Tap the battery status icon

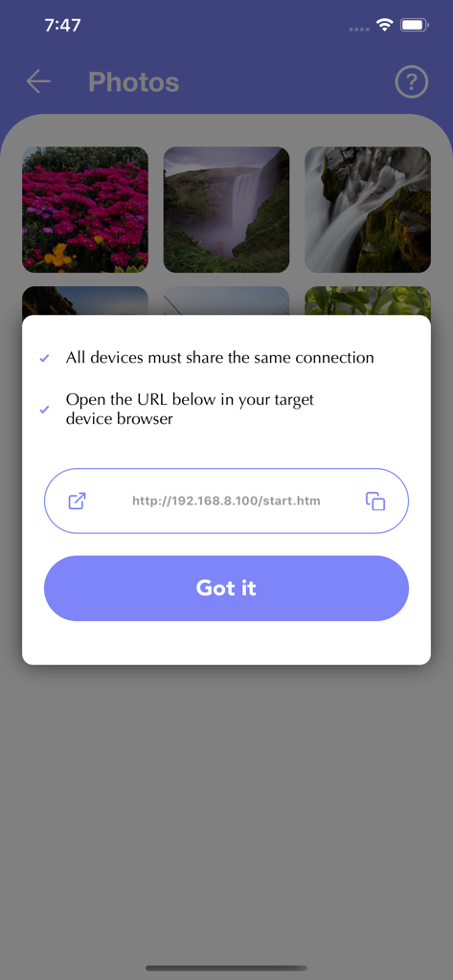[x=414, y=25]
